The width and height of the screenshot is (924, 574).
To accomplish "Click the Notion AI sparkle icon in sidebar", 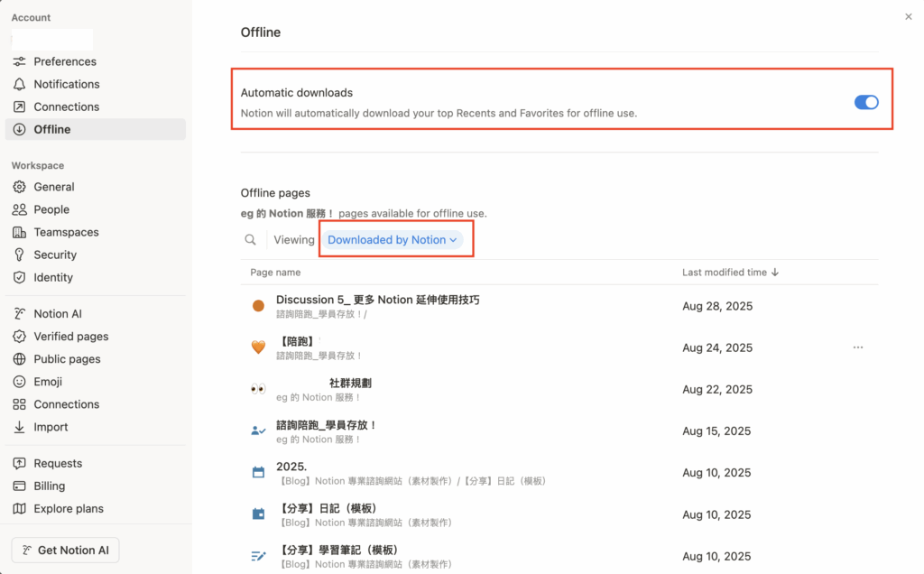I will pos(19,314).
